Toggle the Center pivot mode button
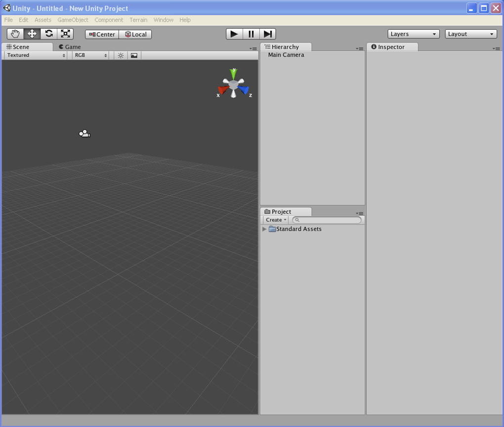Viewport: 504px width, 427px height. click(102, 35)
